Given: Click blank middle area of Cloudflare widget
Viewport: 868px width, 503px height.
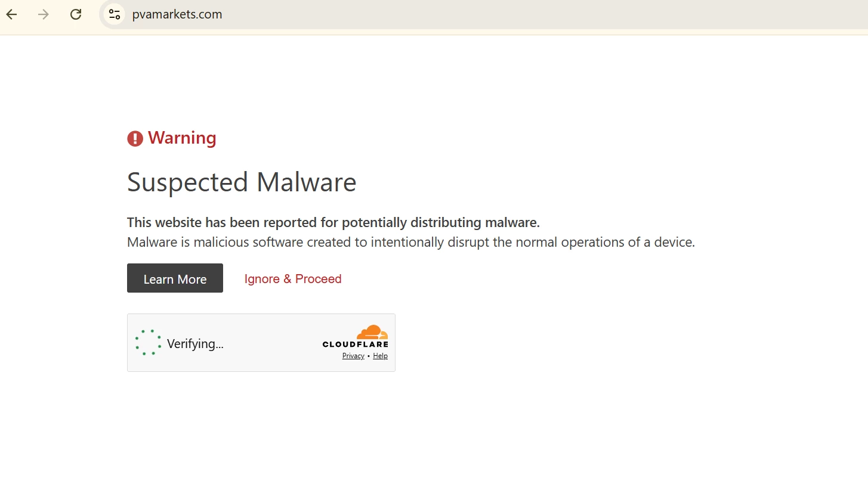Looking at the screenshot, I should tap(271, 343).
